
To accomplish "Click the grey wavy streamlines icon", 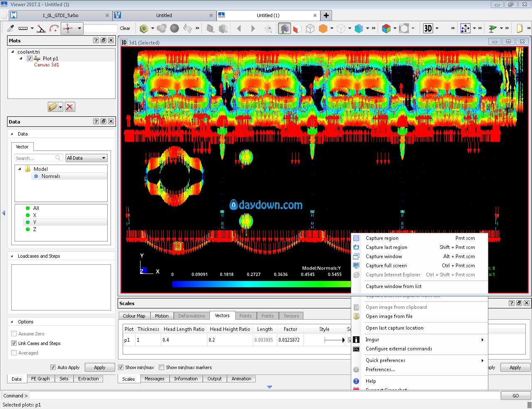I will [x=188, y=28].
